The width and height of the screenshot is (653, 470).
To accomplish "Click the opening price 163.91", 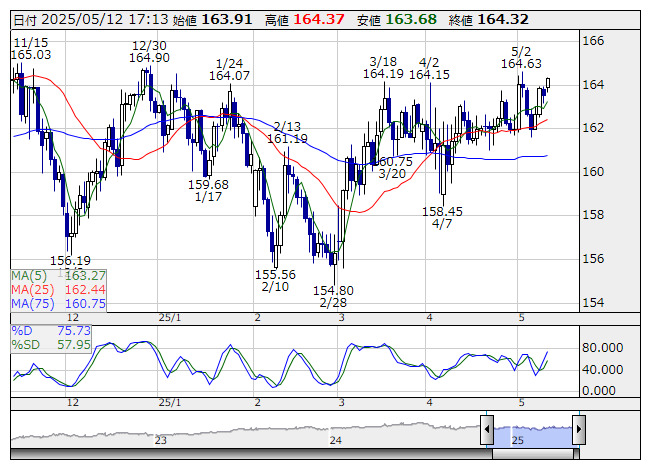I will tap(227, 20).
